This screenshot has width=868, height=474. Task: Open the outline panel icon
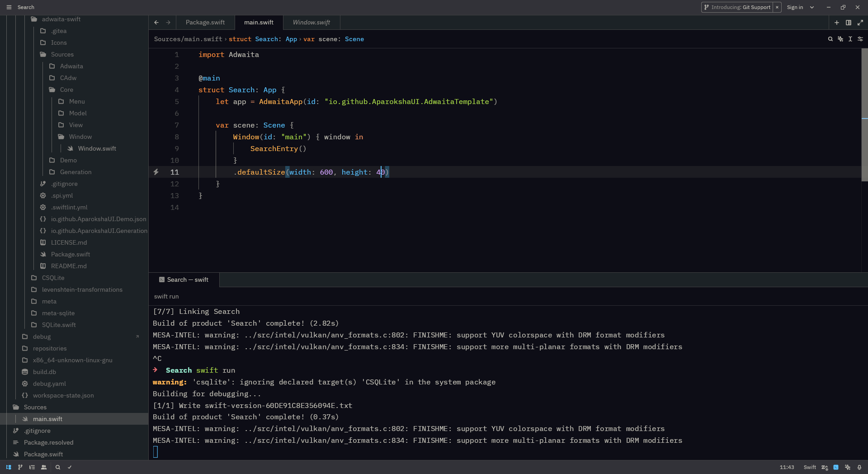coord(32,467)
